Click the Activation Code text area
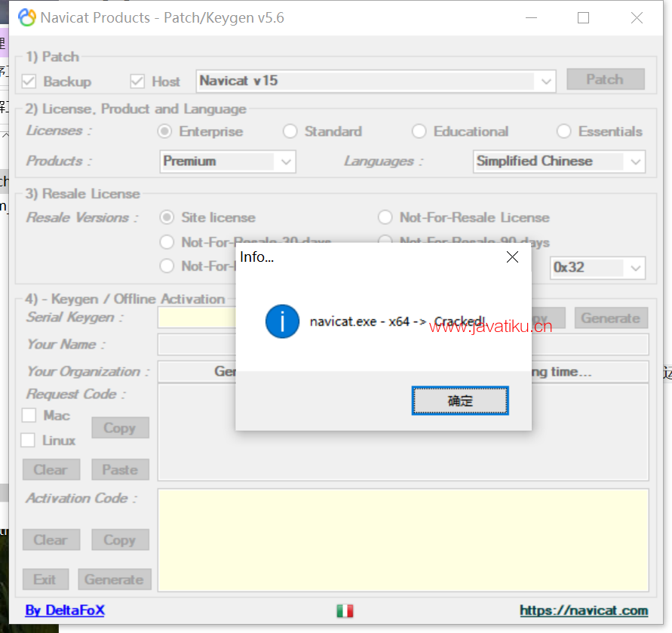The height and width of the screenshot is (633, 672). click(403, 540)
